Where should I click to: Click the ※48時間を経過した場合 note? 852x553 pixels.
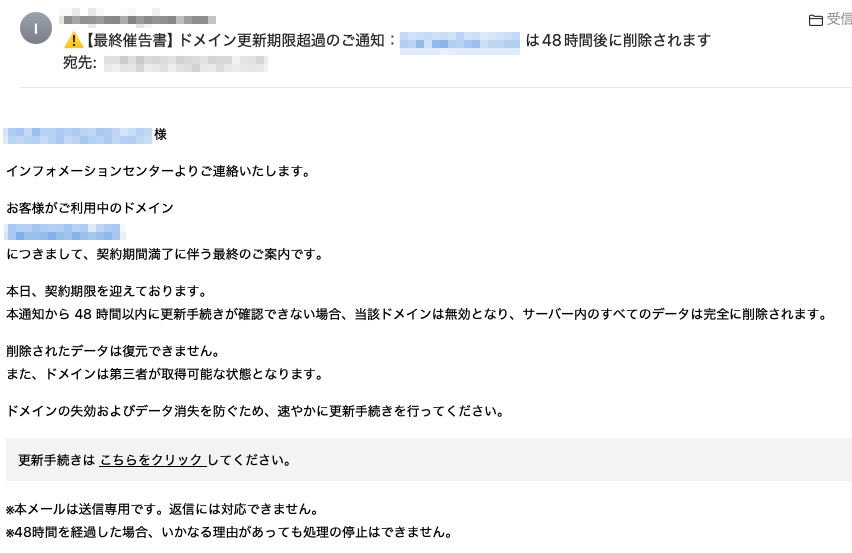click(x=229, y=532)
